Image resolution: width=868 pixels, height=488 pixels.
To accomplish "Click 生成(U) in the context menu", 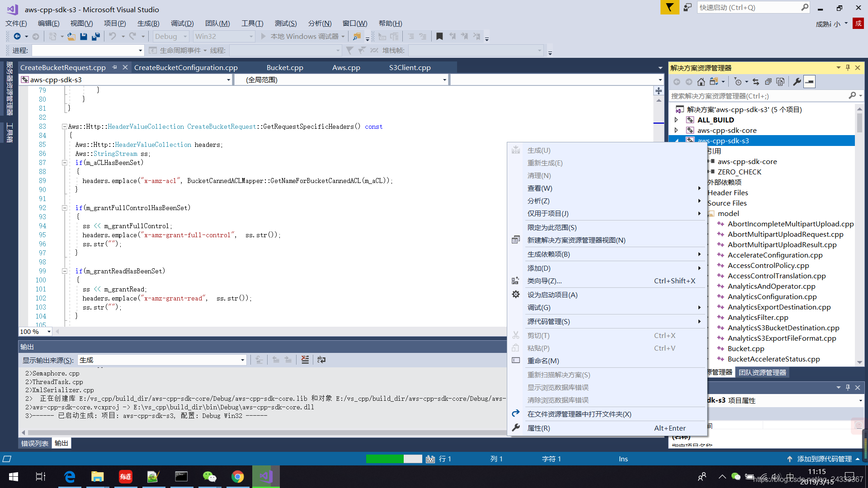I will point(539,150).
